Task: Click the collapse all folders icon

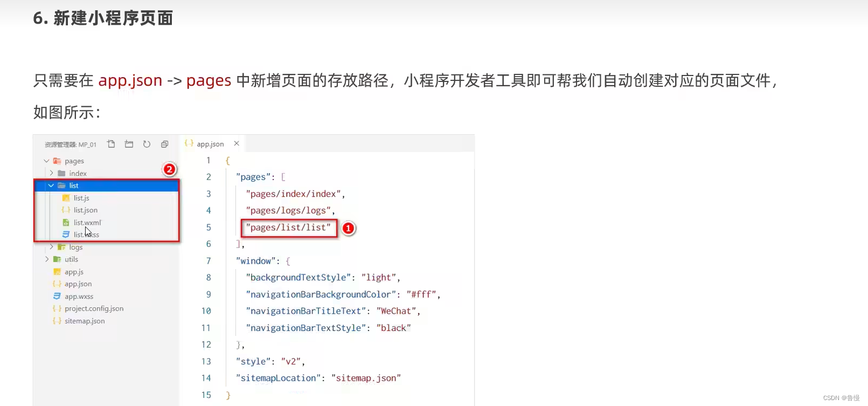Action: pos(164,144)
